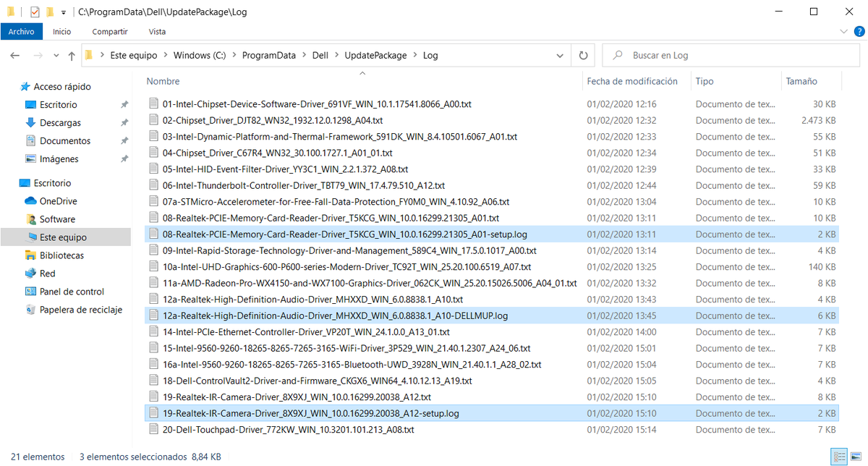Select Acceso rápido in the navigation pane
Screen dimensions: 868x466
62,87
